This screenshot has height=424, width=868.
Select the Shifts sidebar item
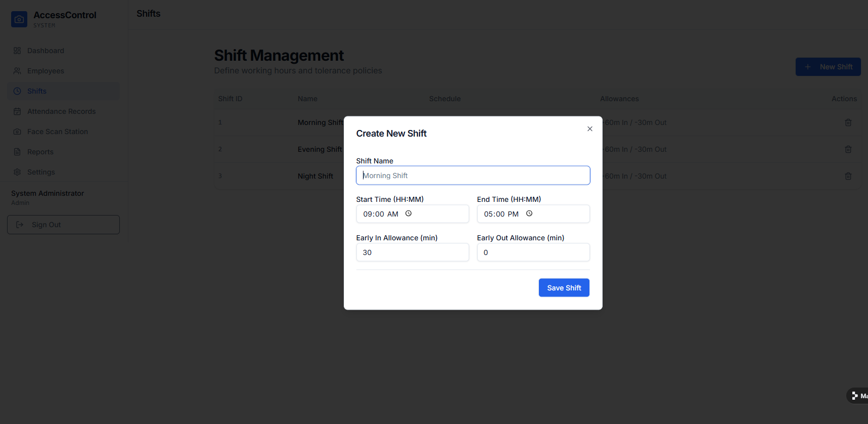tap(37, 91)
